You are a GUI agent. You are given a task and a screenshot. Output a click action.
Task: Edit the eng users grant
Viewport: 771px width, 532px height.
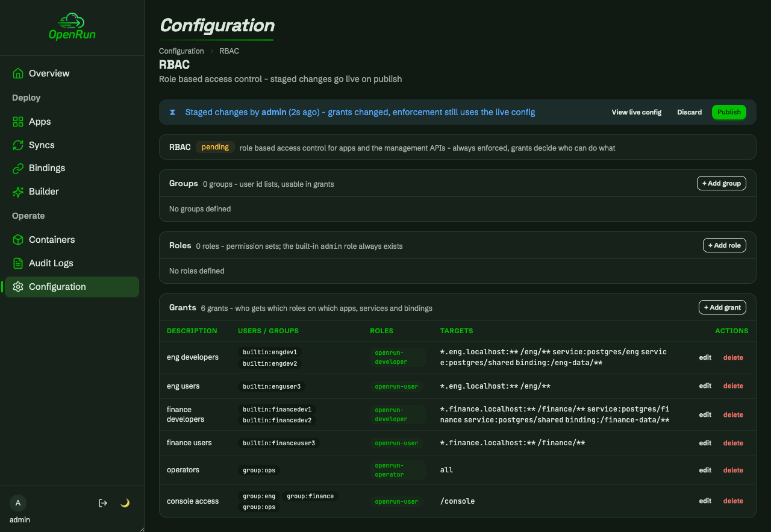(705, 386)
